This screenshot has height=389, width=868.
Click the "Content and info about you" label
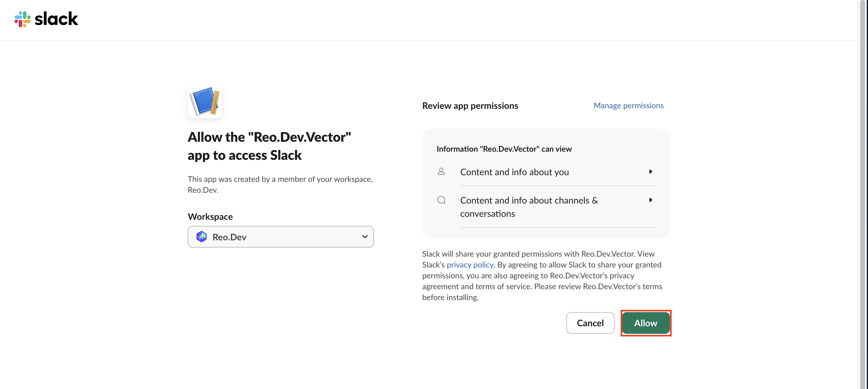tap(514, 172)
